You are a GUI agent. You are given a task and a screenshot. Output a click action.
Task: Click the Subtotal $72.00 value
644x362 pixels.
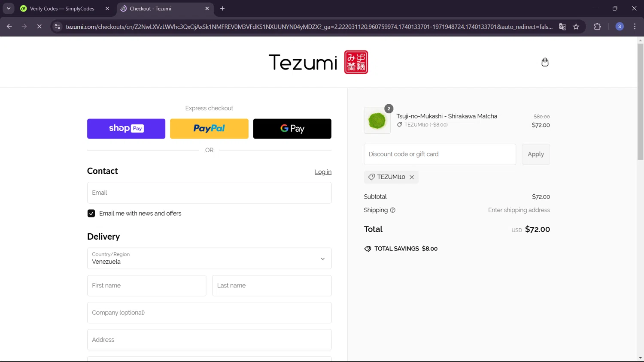541,197
